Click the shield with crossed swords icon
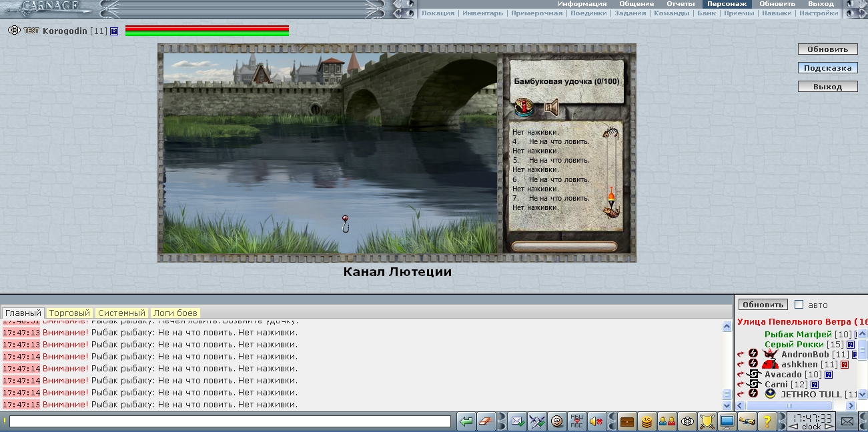The height and width of the screenshot is (432, 868). point(707,421)
